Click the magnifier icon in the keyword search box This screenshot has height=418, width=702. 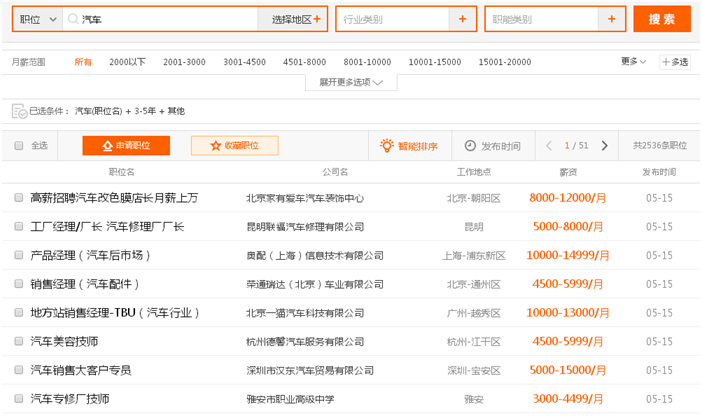tap(73, 19)
